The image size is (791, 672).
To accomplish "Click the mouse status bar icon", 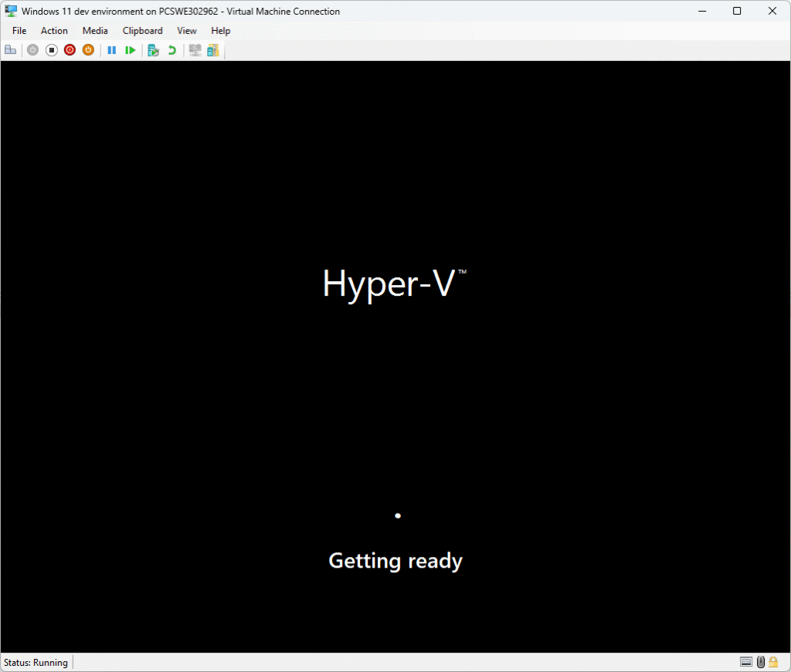I will pyautogui.click(x=761, y=662).
